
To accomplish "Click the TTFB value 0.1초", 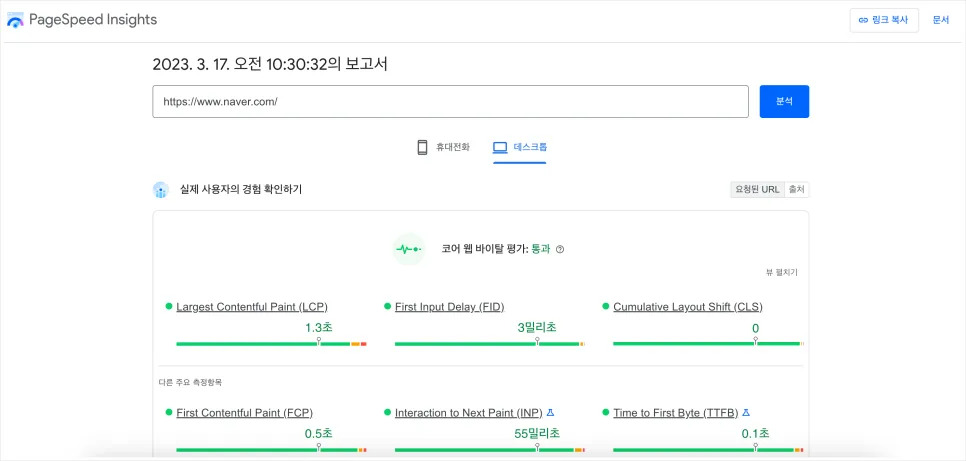I will pyautogui.click(x=755, y=434).
